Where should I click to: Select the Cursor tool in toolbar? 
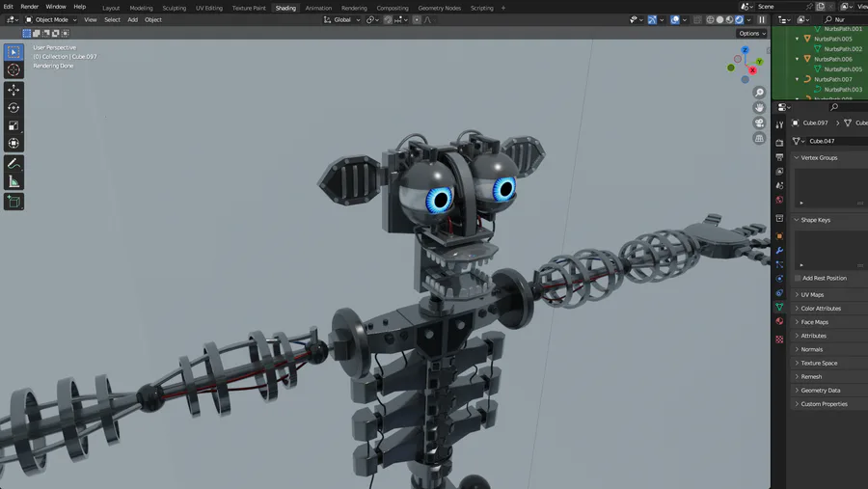click(14, 69)
